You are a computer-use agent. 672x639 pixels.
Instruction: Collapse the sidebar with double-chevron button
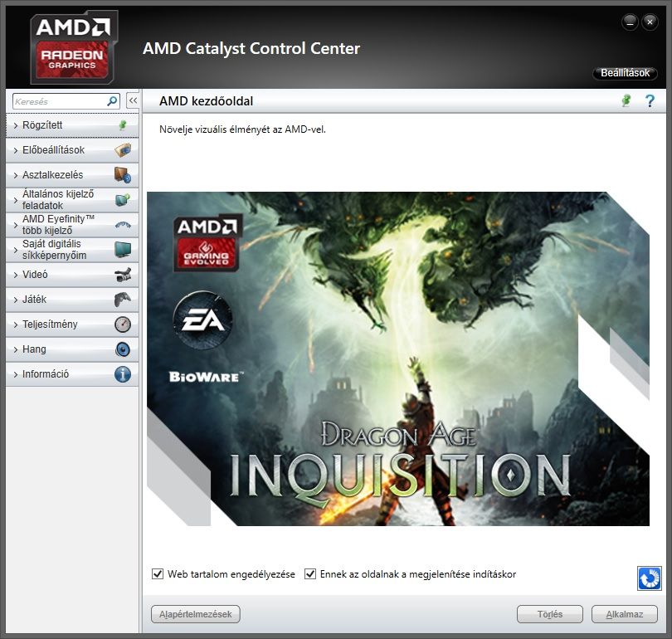(x=133, y=100)
